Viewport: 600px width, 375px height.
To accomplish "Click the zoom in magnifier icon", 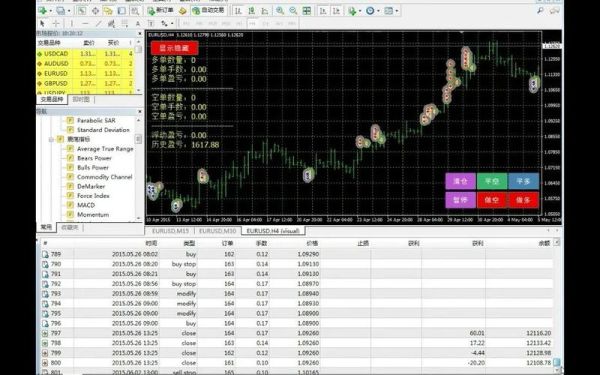I will click(280, 11).
